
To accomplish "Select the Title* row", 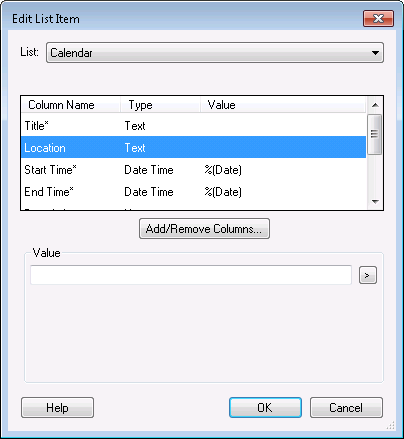I will pos(193,126).
